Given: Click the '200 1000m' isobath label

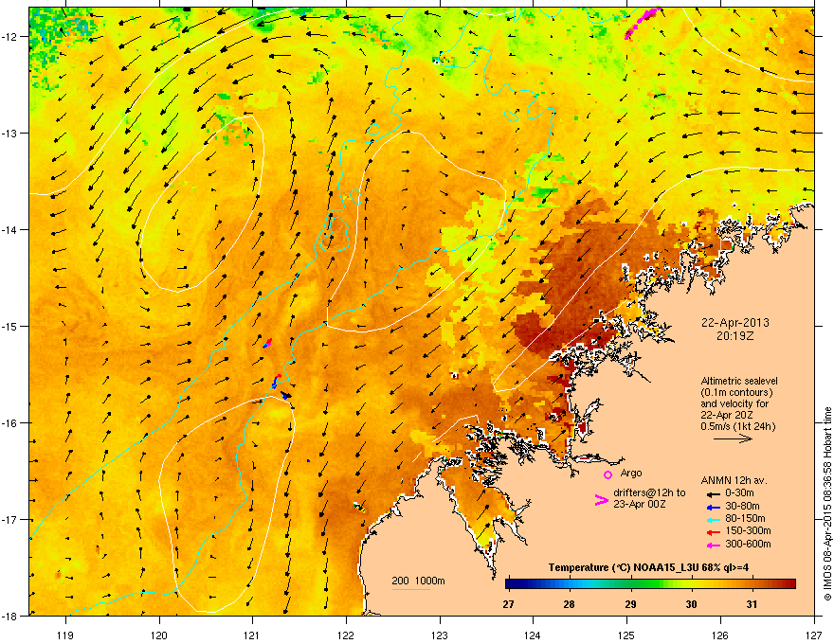Looking at the screenshot, I should tap(418, 581).
